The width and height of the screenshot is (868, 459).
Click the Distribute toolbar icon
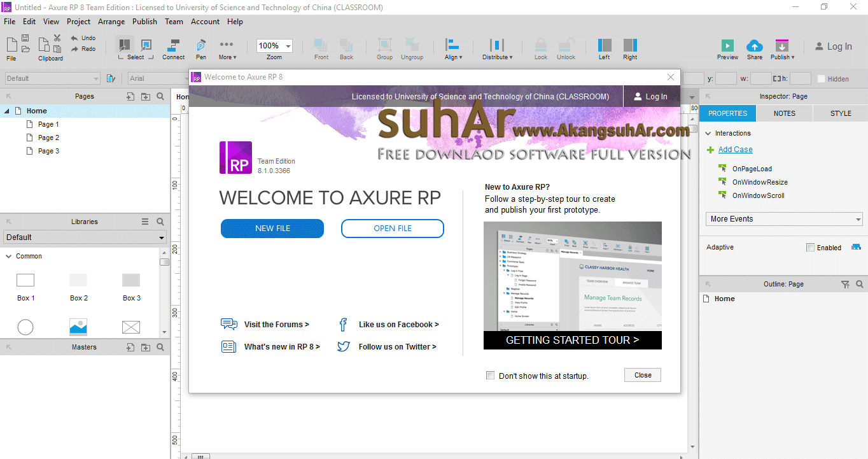(497, 45)
